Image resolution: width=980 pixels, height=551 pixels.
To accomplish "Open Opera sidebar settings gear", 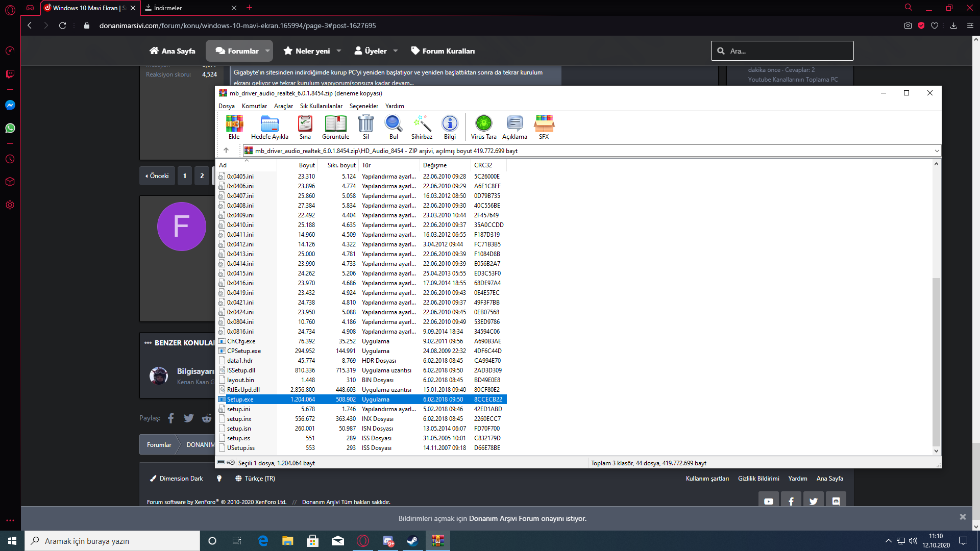I will coord(10,205).
